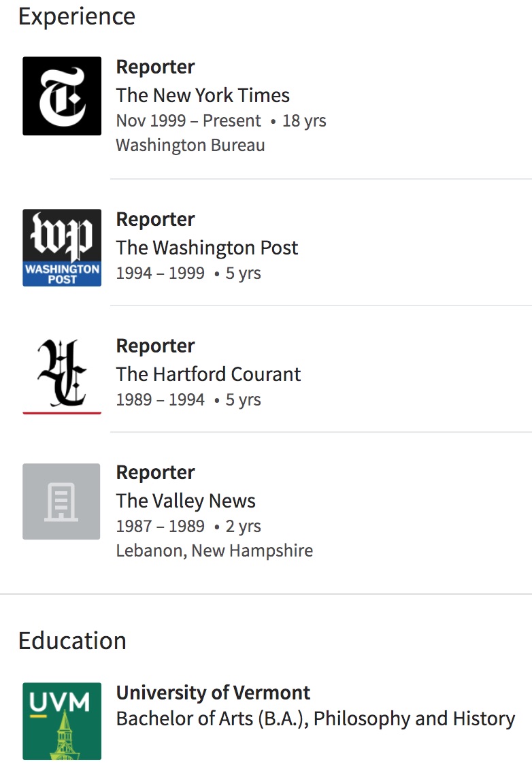Open The New York Times company link
Screen dimensions: 532x777
tap(203, 95)
